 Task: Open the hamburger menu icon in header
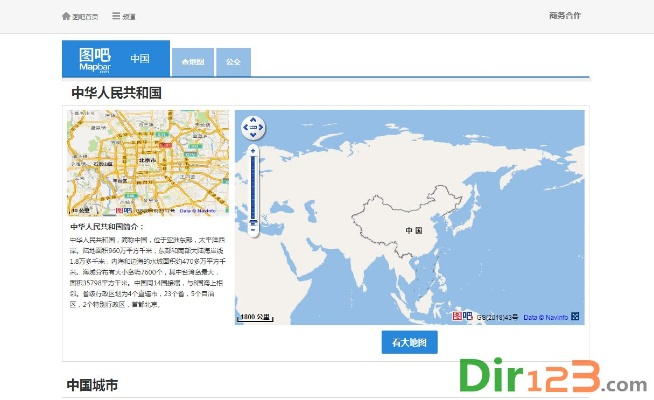coord(116,16)
